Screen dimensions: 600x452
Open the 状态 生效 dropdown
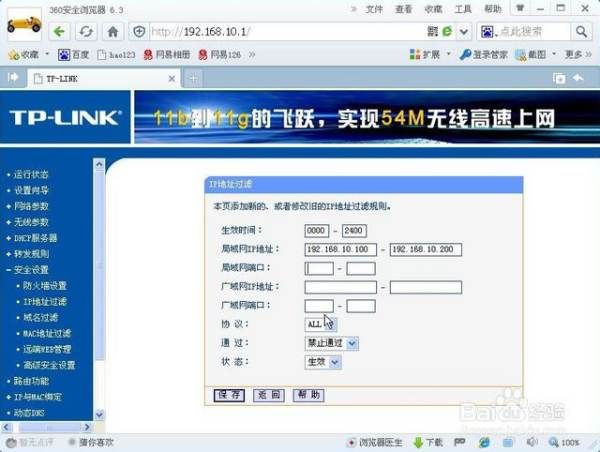click(x=323, y=362)
